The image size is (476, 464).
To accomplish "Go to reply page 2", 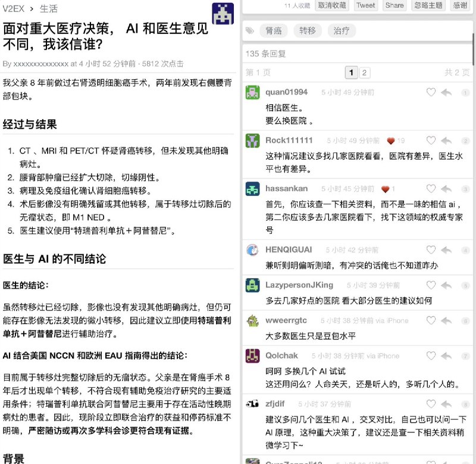I will click(x=365, y=73).
